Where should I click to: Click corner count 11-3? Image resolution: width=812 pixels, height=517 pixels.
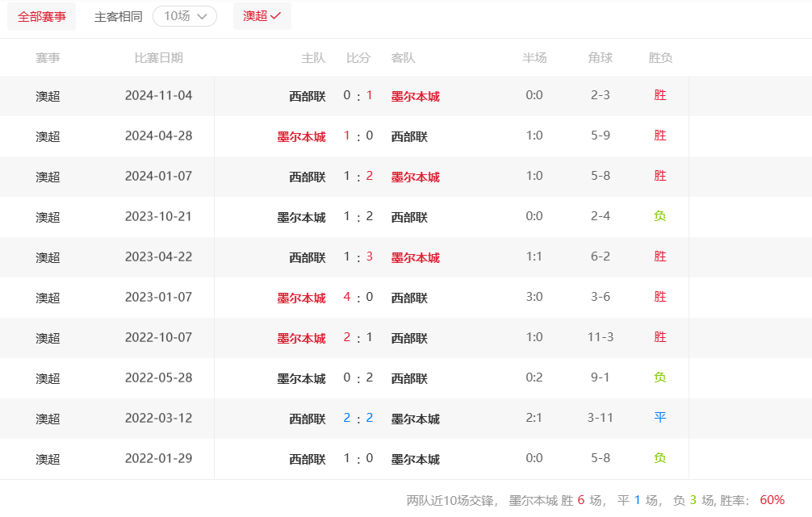[601, 337]
